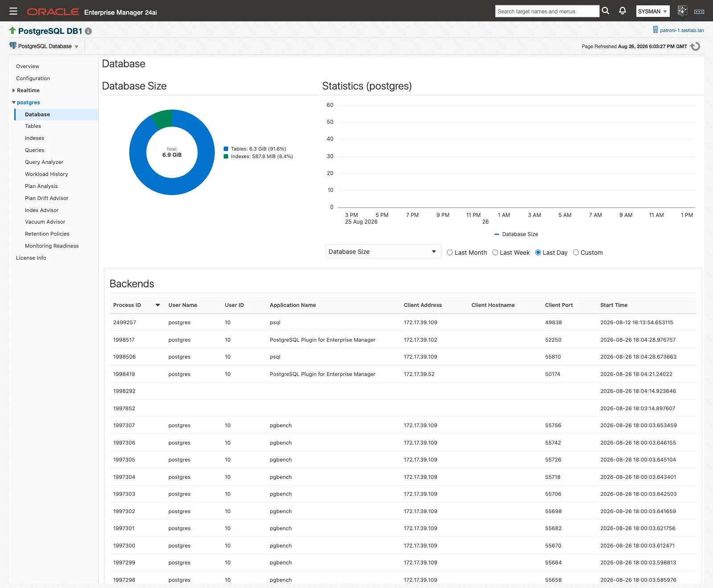The height and width of the screenshot is (588, 713).
Task: Open the Overview menu item
Action: coord(28,66)
